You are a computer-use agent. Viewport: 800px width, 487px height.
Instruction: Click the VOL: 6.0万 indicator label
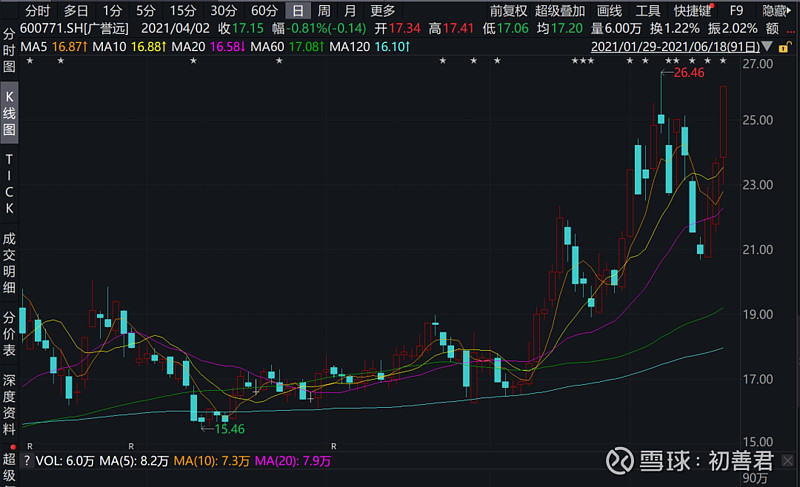tap(65, 461)
